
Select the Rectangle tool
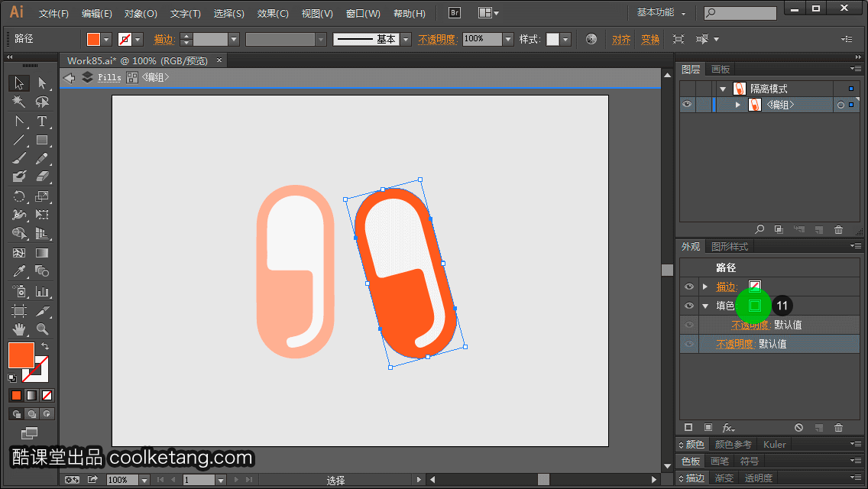pyautogui.click(x=42, y=140)
